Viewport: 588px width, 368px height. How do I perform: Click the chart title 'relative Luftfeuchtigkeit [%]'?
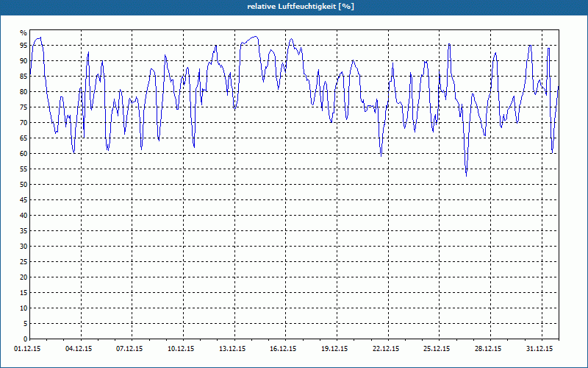(x=301, y=7)
